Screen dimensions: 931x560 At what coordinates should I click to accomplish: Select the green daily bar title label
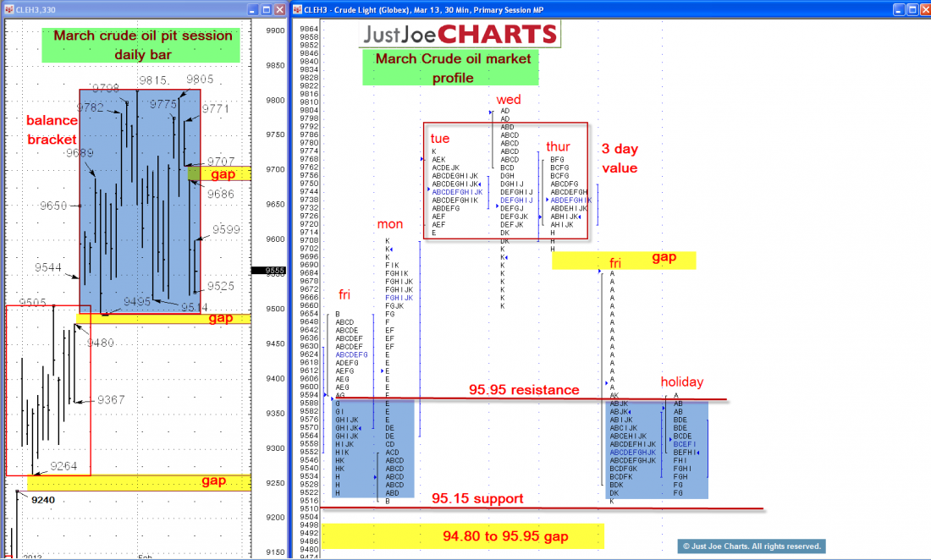[x=142, y=46]
